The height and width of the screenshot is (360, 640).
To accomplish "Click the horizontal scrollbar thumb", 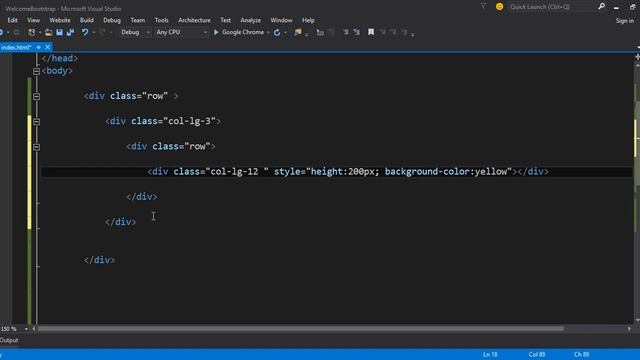I will tap(301, 329).
